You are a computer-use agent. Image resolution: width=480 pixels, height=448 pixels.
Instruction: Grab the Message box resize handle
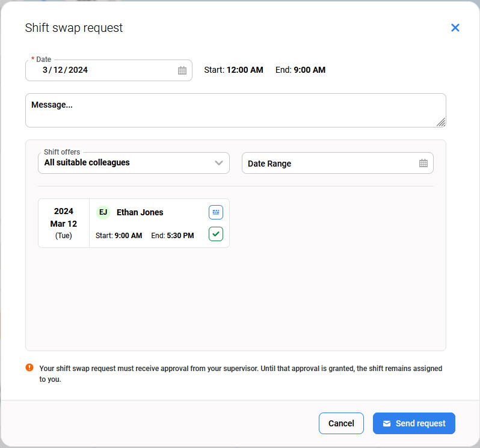coord(440,122)
